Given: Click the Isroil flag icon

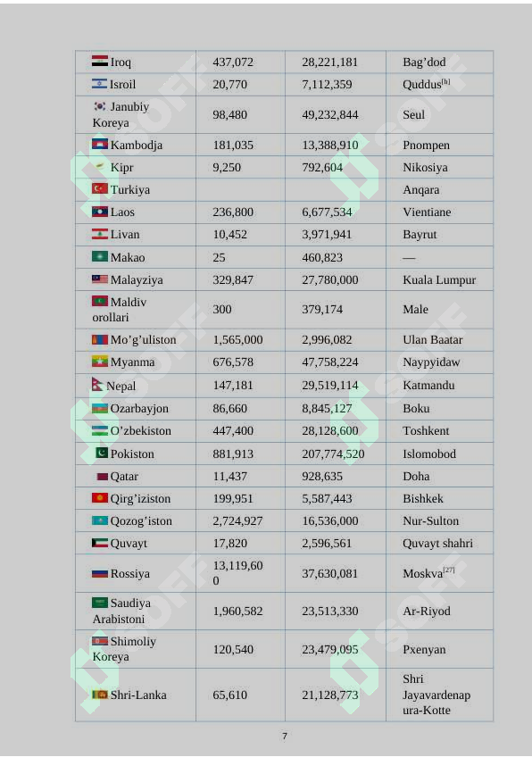Looking at the screenshot, I should (99, 84).
